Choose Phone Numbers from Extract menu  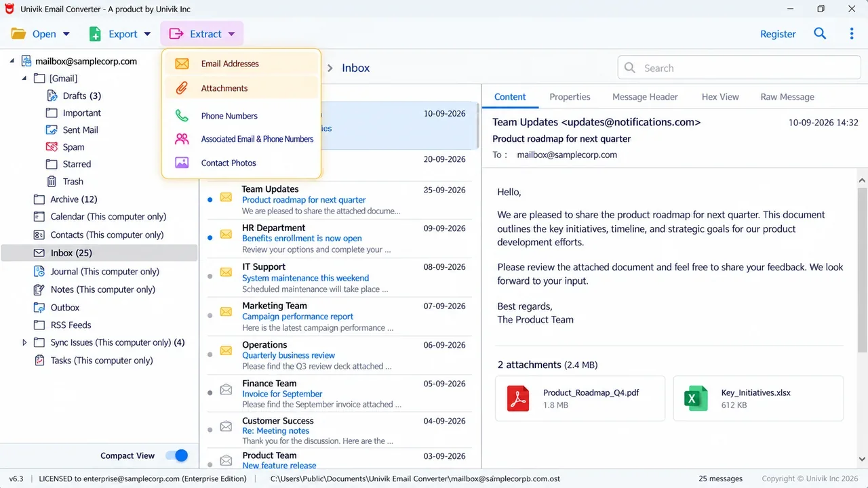tap(241, 116)
